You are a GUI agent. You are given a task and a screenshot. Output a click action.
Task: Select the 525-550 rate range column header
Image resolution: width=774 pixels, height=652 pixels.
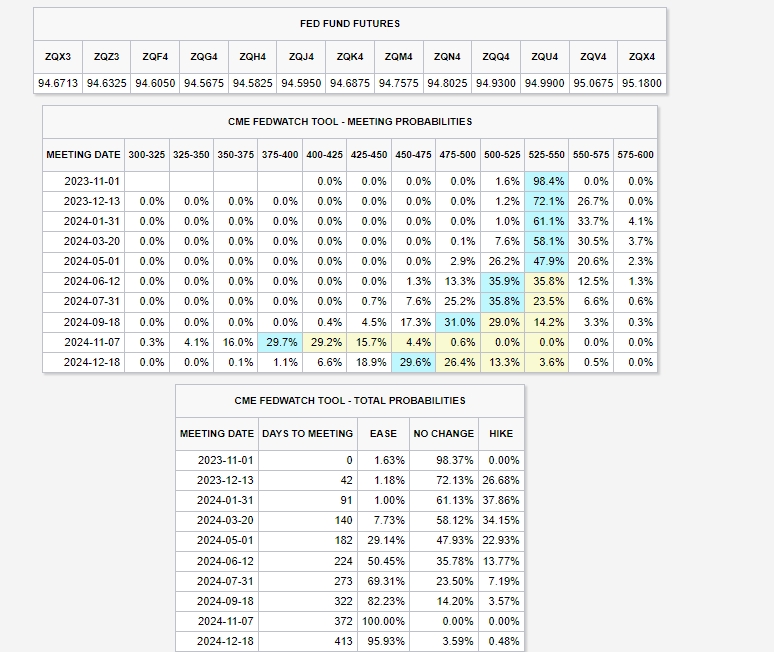(547, 155)
